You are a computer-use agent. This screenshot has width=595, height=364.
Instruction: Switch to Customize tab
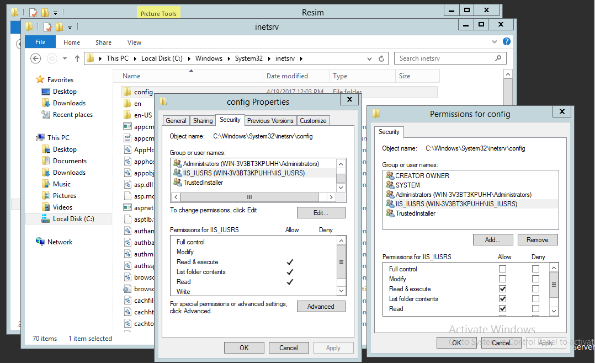point(313,121)
